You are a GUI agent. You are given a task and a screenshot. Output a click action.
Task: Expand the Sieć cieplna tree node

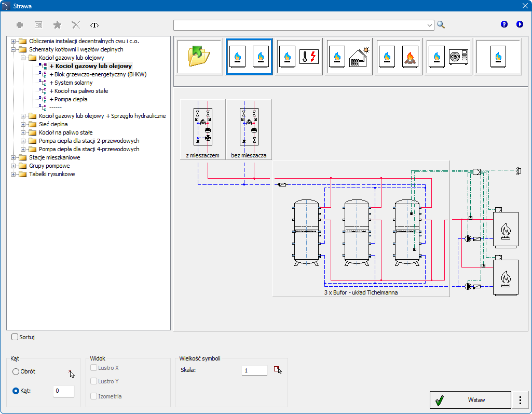[23, 124]
